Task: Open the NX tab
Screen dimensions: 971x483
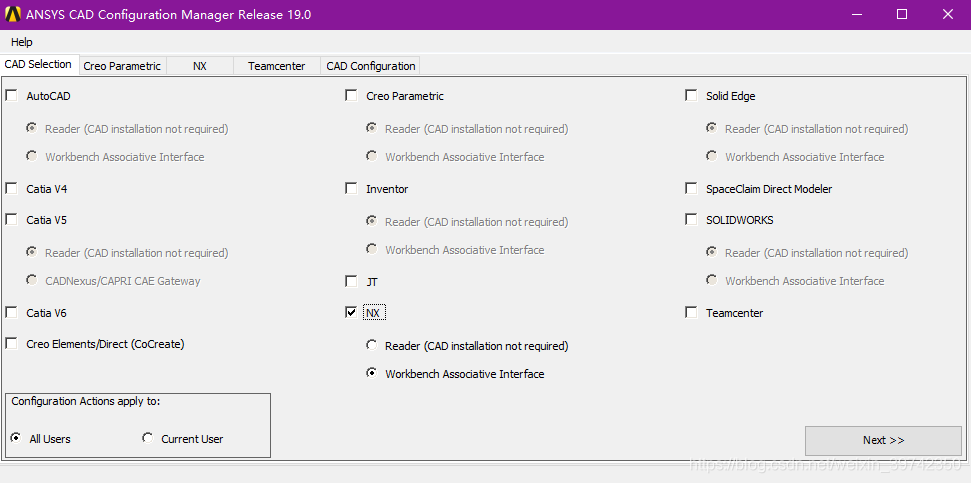Action: click(x=199, y=66)
